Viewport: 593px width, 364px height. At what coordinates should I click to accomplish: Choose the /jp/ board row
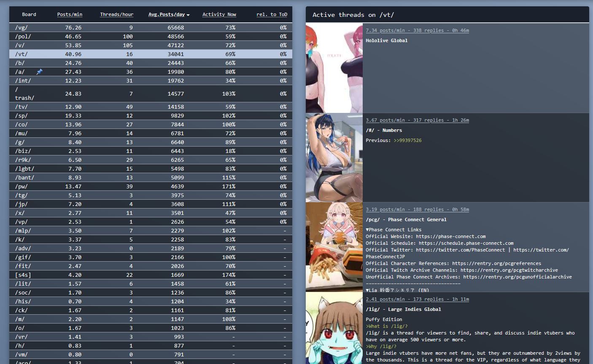tap(151, 204)
